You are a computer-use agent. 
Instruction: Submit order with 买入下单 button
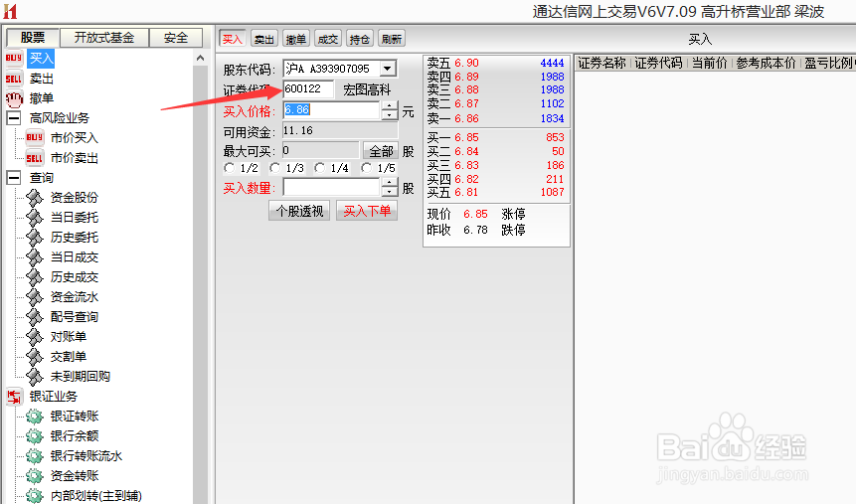367,211
